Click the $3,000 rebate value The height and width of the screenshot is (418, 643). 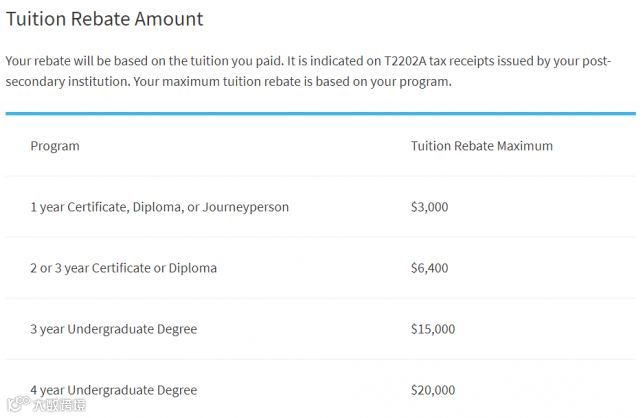[x=429, y=207]
